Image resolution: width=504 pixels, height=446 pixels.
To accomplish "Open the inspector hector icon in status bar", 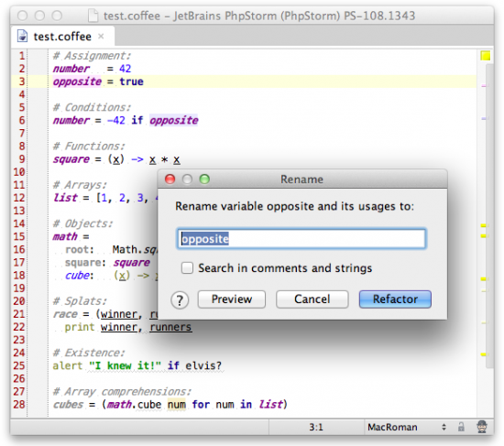I will pyautogui.click(x=481, y=427).
